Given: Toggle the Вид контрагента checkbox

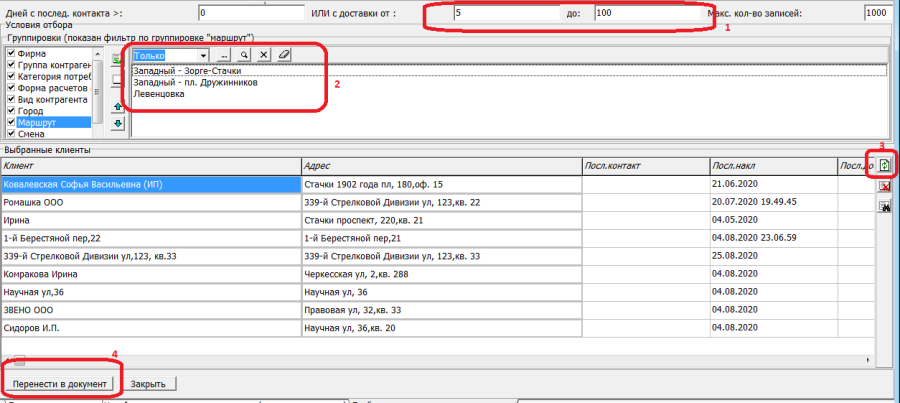Looking at the screenshot, I should click(11, 100).
